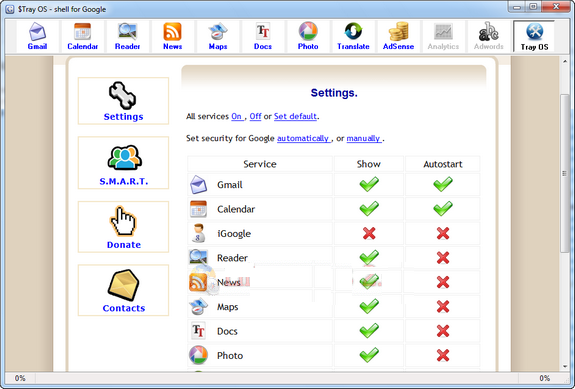Toggle Show for Docs
Screen dimensions: 575x389
coord(369,331)
